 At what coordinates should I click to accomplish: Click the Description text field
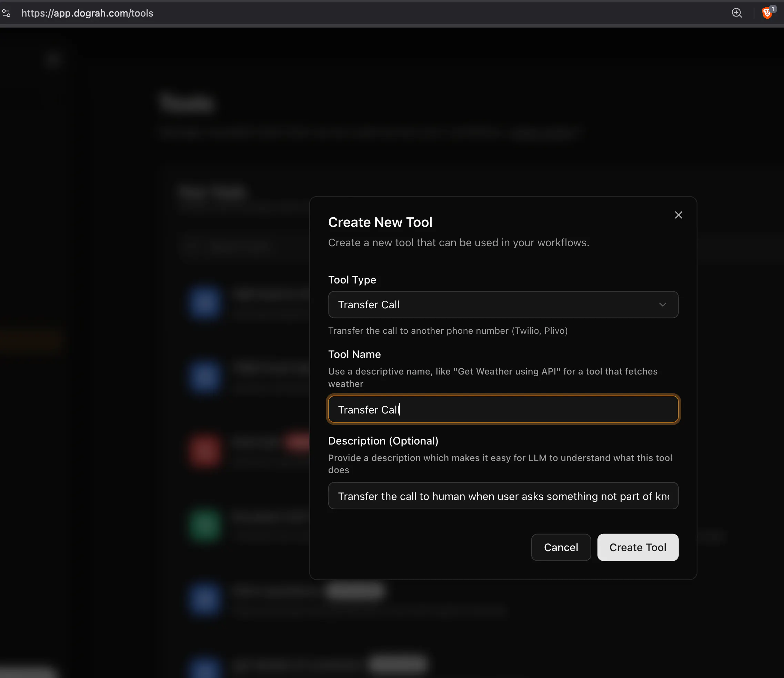point(503,496)
